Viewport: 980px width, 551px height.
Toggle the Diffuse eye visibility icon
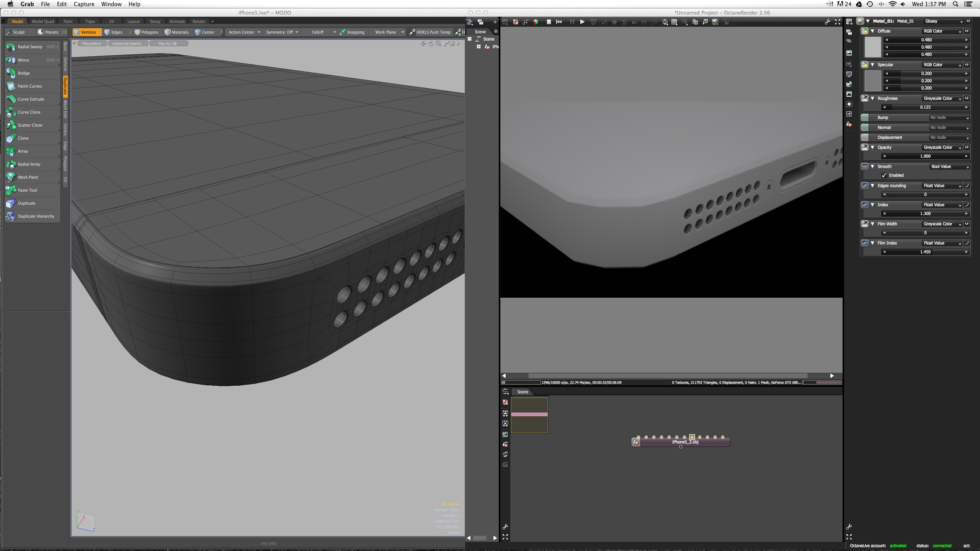point(967,31)
